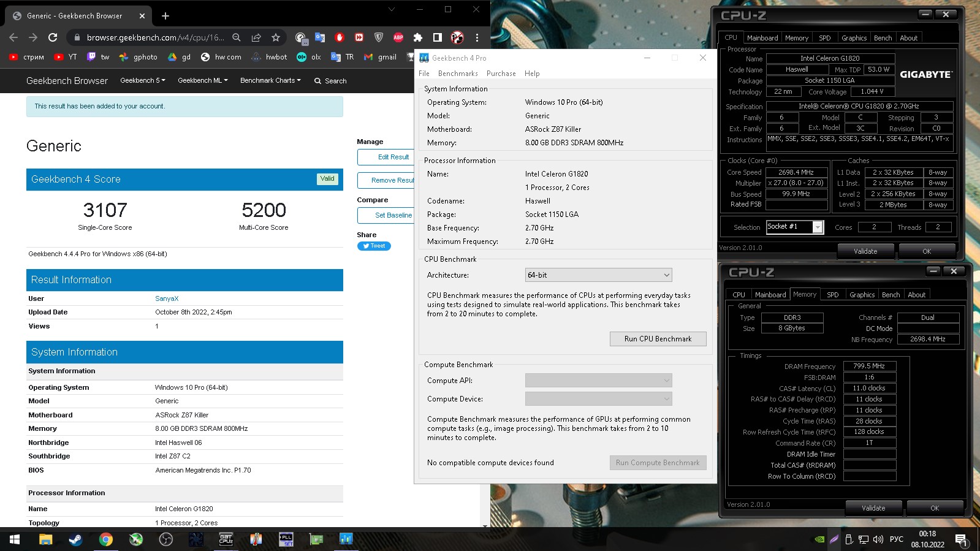Go back in the Chrome browser
Viewport: 980px width, 551px height.
13,37
